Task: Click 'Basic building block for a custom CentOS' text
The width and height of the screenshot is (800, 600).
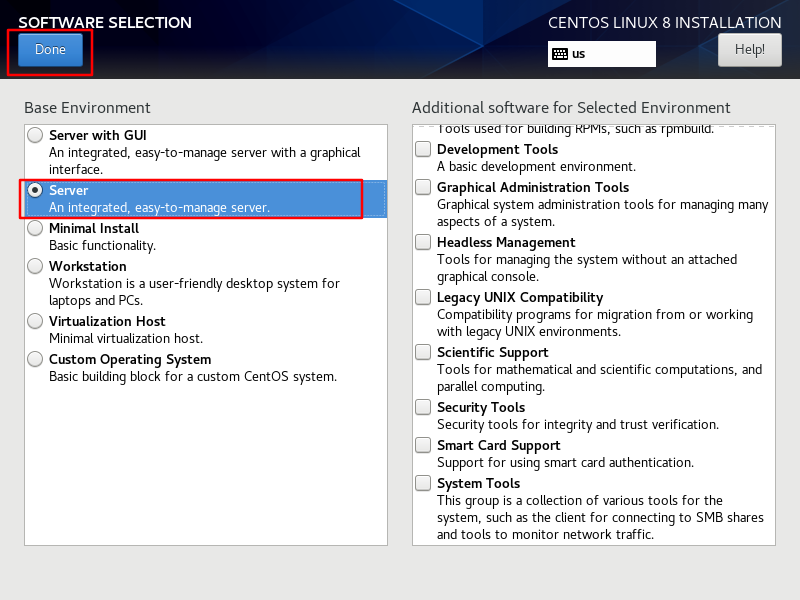Action: pyautogui.click(x=193, y=377)
